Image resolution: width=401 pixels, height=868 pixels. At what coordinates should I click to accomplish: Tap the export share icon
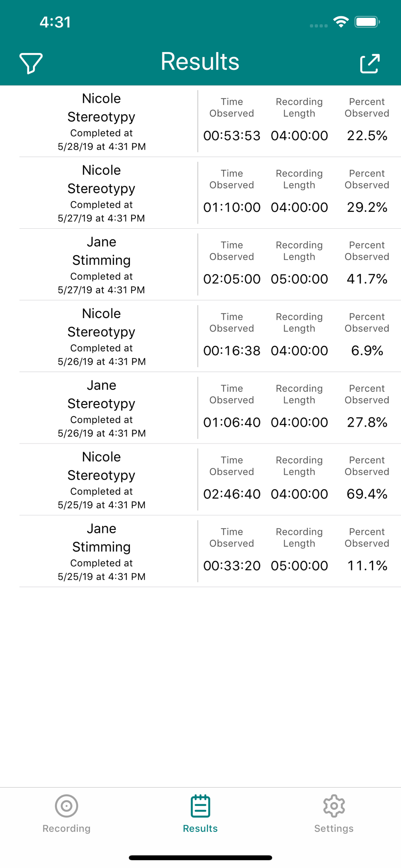pos(370,63)
